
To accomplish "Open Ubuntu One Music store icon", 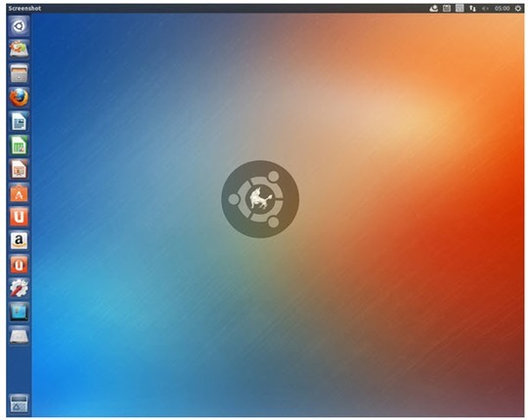I will coord(19,265).
